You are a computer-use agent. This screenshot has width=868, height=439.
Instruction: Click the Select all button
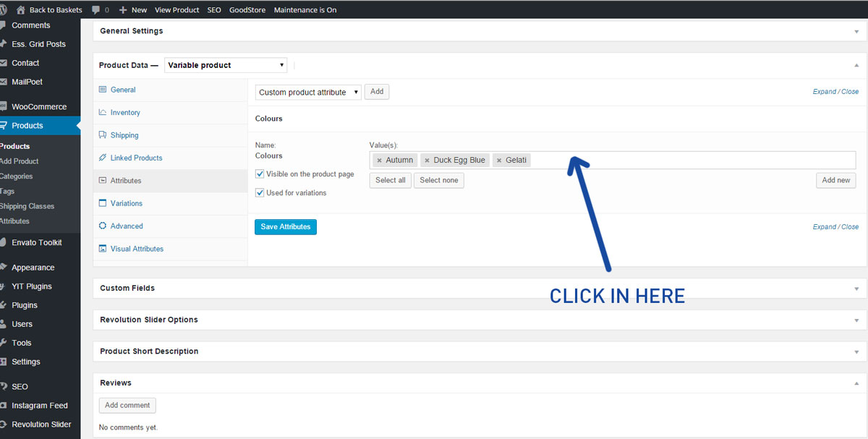[390, 180]
